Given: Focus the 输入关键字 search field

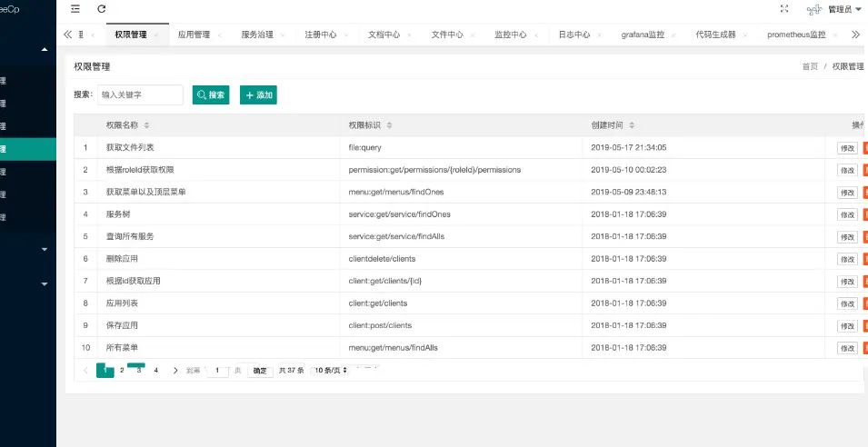Looking at the screenshot, I should click(141, 94).
